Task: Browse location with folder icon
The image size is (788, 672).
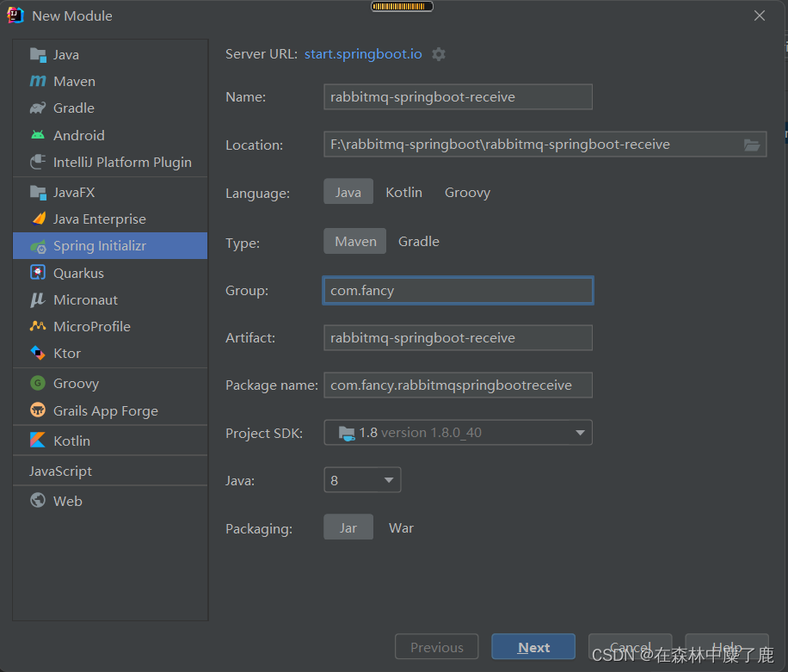Action: [752, 145]
